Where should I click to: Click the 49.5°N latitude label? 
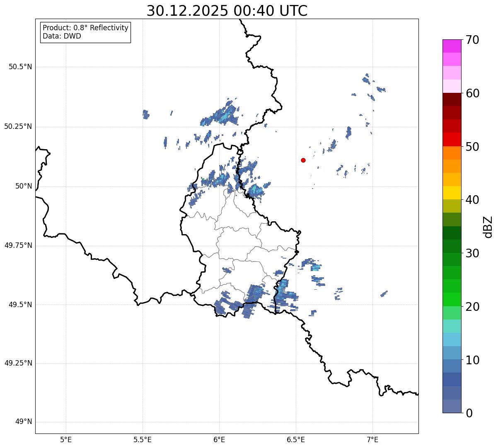[20, 305]
